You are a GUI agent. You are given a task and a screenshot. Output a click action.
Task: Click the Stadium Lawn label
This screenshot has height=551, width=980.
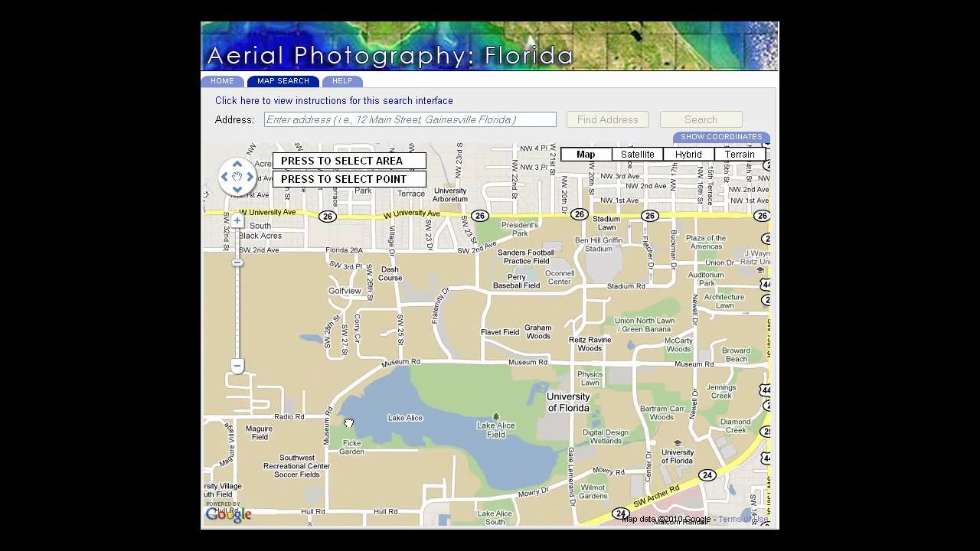[x=607, y=223]
